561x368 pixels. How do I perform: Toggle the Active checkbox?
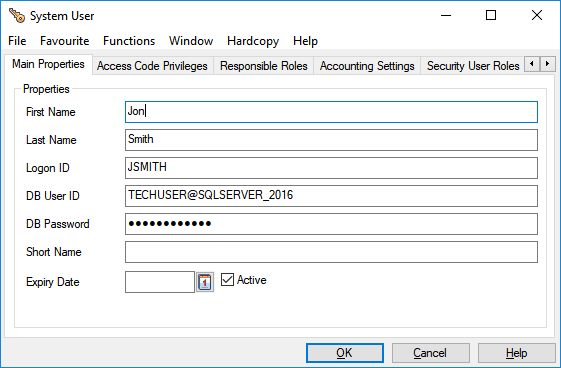coord(227,280)
